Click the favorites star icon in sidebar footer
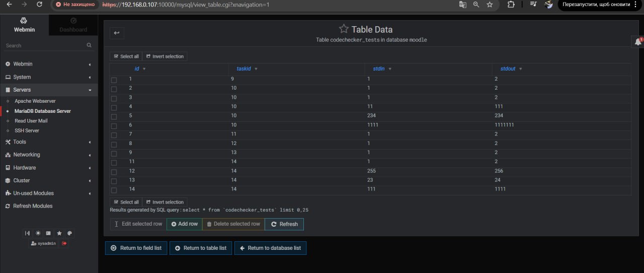This screenshot has height=273, width=644. [59, 233]
